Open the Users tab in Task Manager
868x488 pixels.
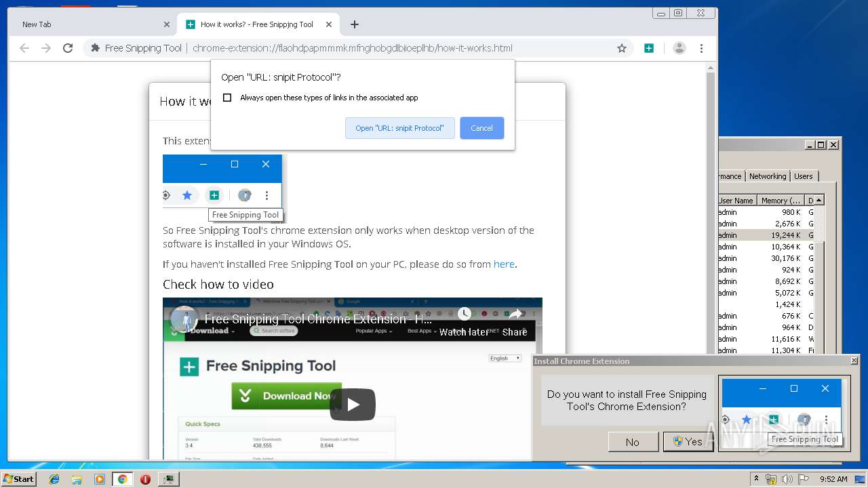coord(804,176)
